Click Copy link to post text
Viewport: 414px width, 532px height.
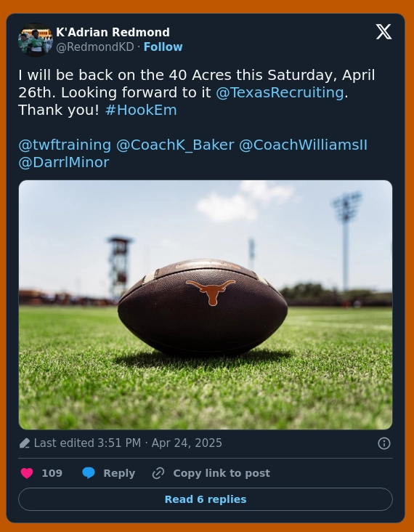point(222,473)
